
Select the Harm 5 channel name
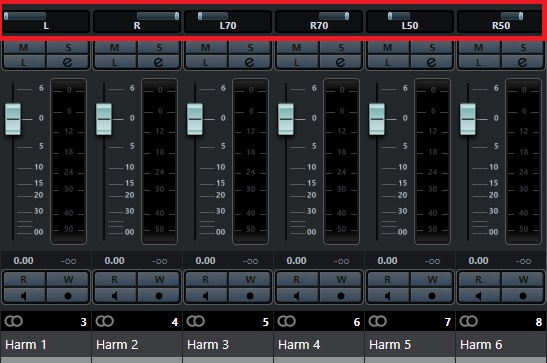[x=390, y=345]
